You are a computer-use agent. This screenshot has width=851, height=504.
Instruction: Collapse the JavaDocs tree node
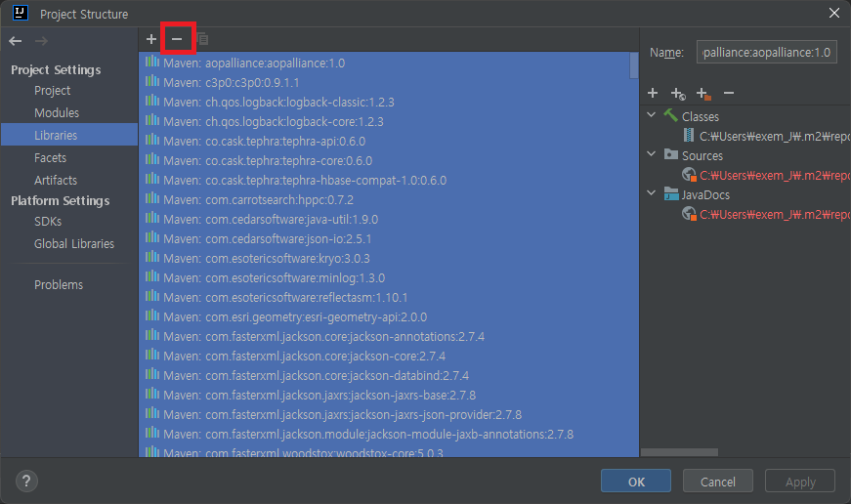pos(652,193)
